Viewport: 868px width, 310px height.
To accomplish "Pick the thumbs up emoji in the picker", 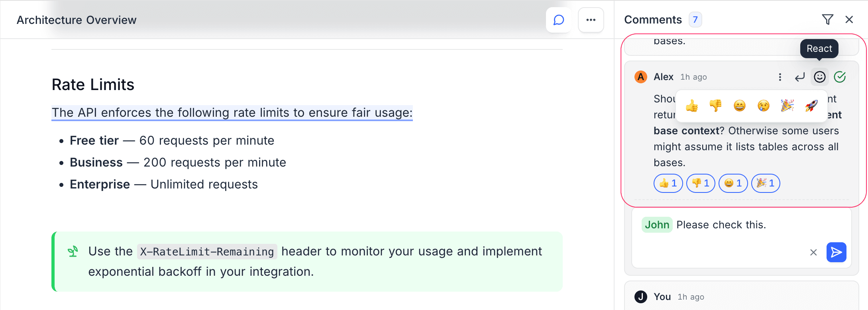I will point(692,106).
